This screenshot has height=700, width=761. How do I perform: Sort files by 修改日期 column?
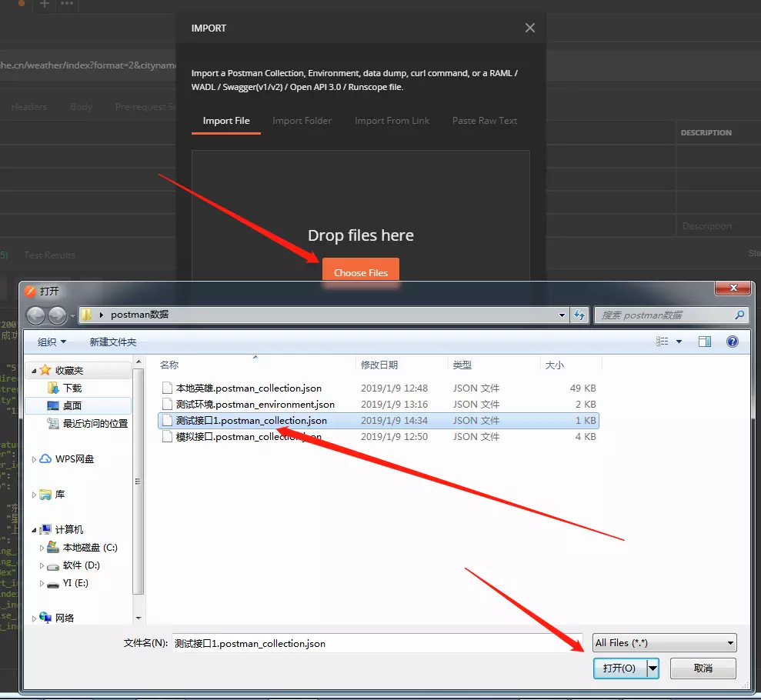click(x=379, y=365)
